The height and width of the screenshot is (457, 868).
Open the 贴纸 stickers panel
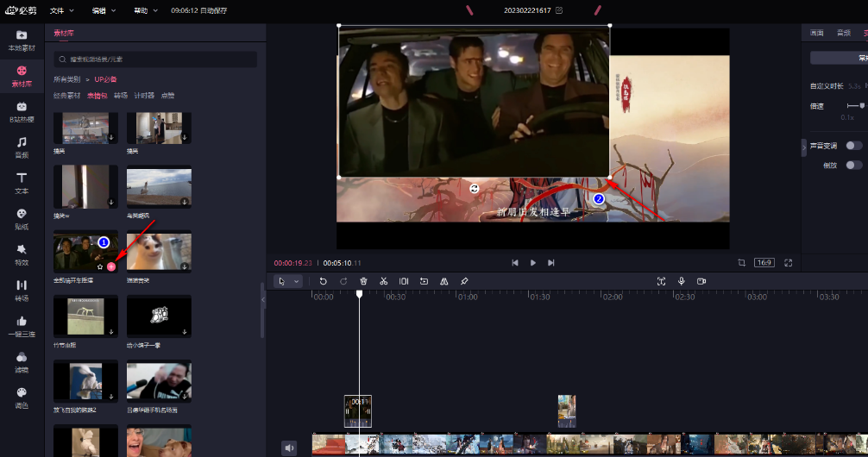click(22, 218)
